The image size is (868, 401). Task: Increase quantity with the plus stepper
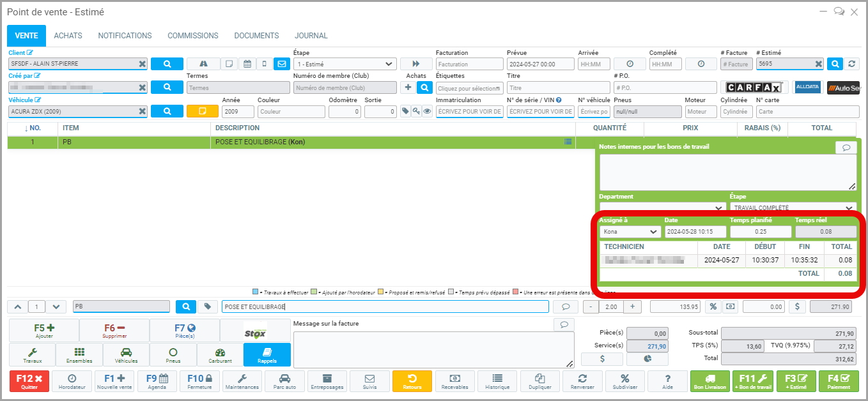[632, 306]
